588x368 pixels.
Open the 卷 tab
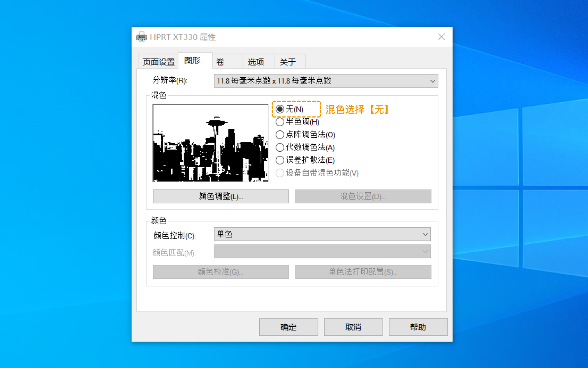[x=228, y=62]
